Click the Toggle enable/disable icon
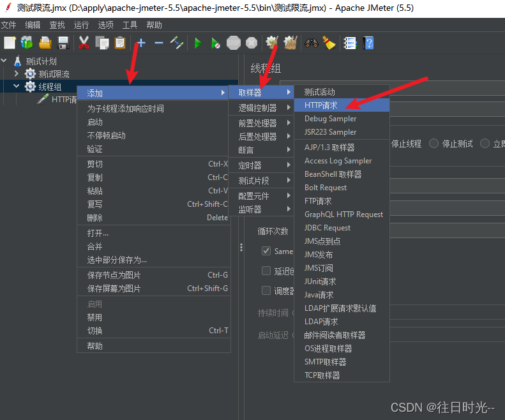 pos(177,43)
